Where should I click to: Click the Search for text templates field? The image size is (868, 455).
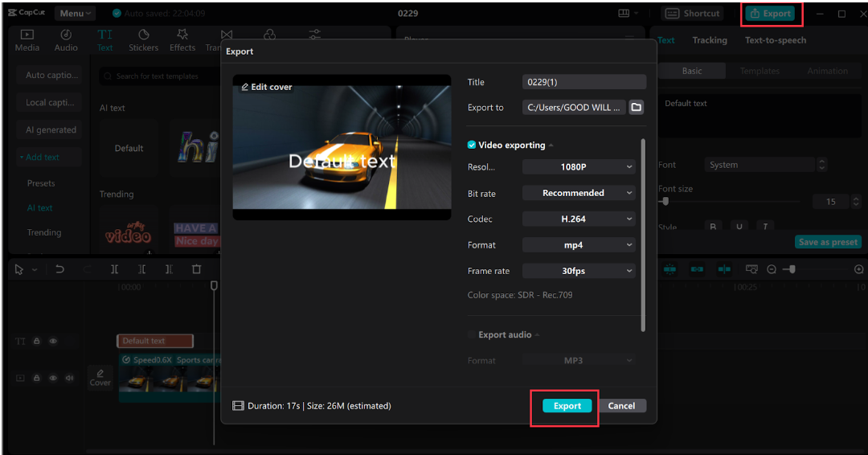point(160,76)
